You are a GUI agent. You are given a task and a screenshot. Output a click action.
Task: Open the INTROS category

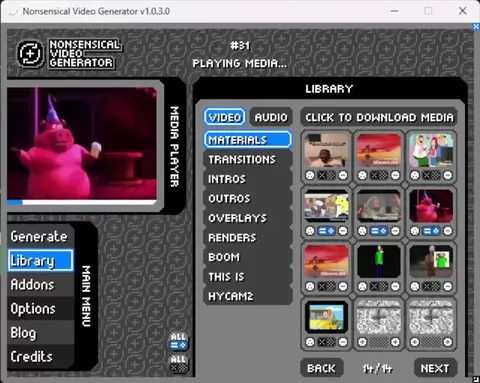[248, 179]
